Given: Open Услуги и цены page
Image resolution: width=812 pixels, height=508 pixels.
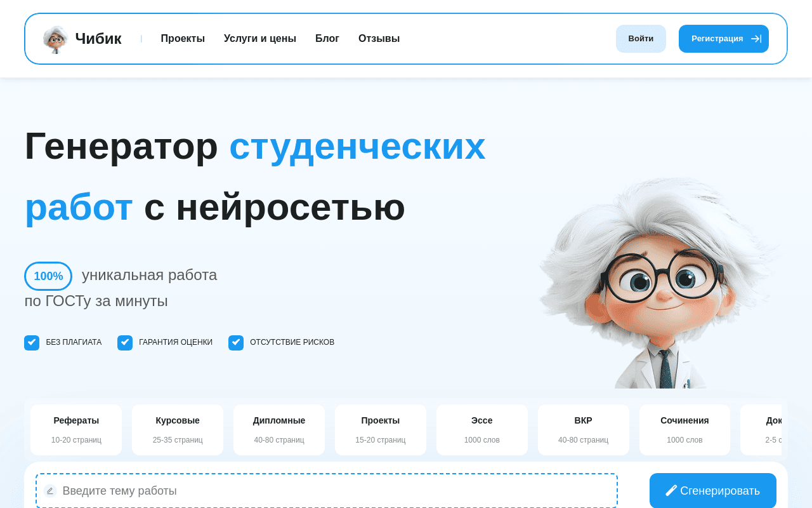Looking at the screenshot, I should point(260,39).
